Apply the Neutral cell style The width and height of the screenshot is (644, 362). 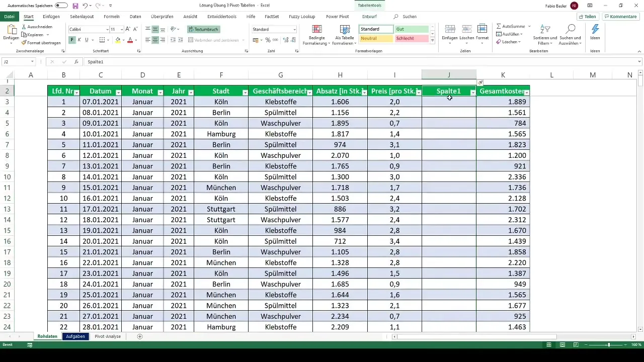pos(376,39)
